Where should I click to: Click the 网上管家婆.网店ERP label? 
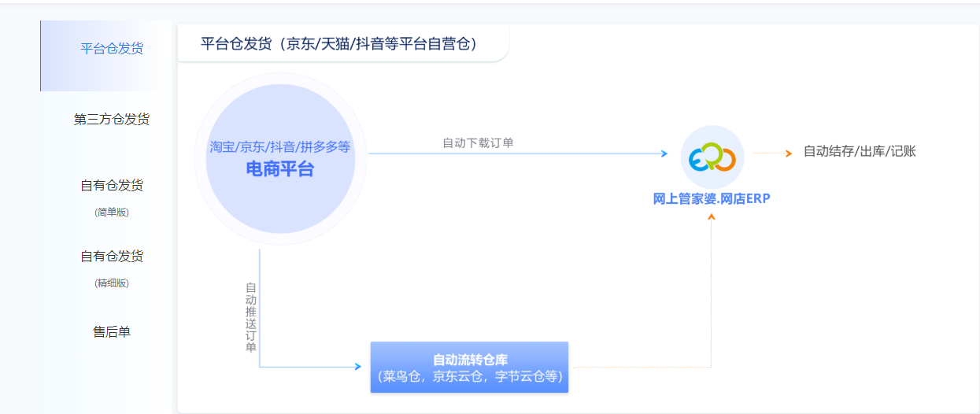pyautogui.click(x=712, y=199)
